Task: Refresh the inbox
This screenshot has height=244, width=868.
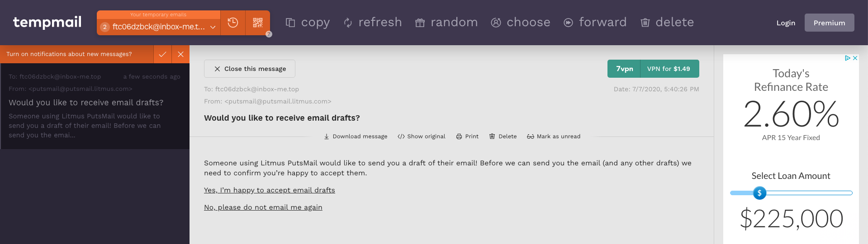Action: point(373,22)
